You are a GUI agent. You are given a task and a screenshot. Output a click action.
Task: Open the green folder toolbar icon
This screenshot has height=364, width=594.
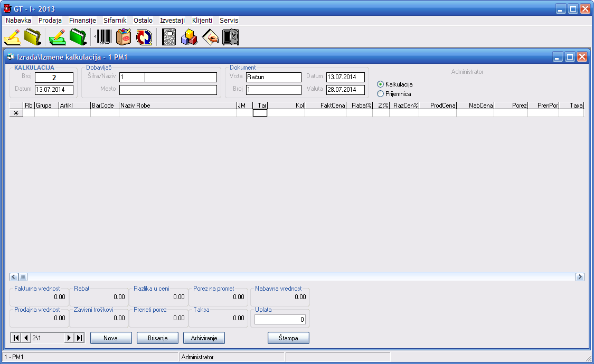click(78, 37)
